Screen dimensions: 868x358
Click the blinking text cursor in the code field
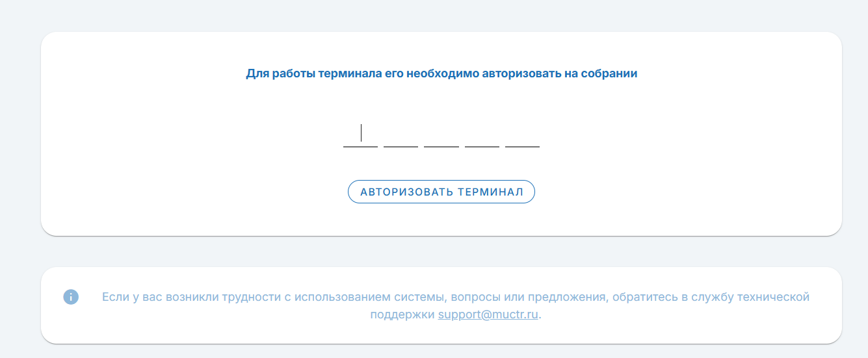click(x=361, y=133)
